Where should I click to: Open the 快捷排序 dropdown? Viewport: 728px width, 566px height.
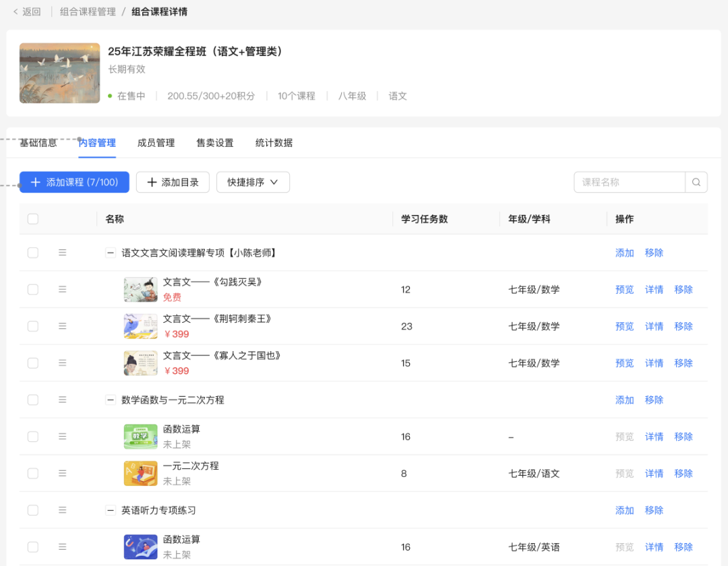click(253, 183)
